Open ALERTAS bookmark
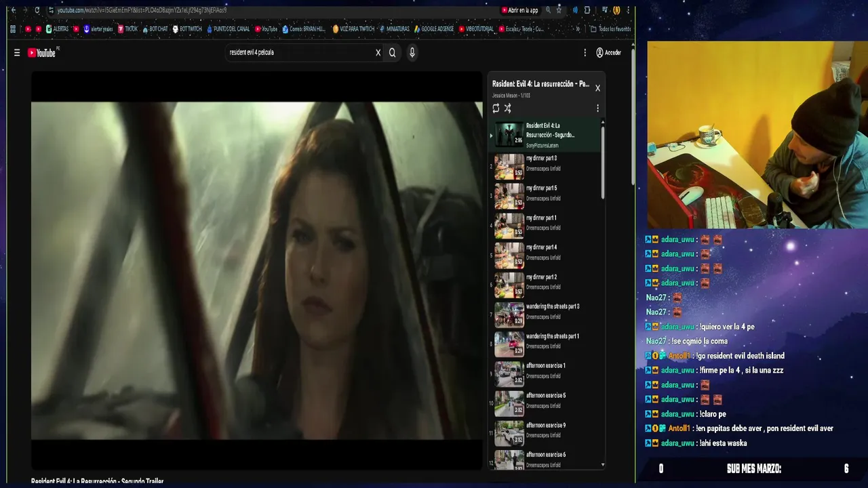 pos(57,29)
